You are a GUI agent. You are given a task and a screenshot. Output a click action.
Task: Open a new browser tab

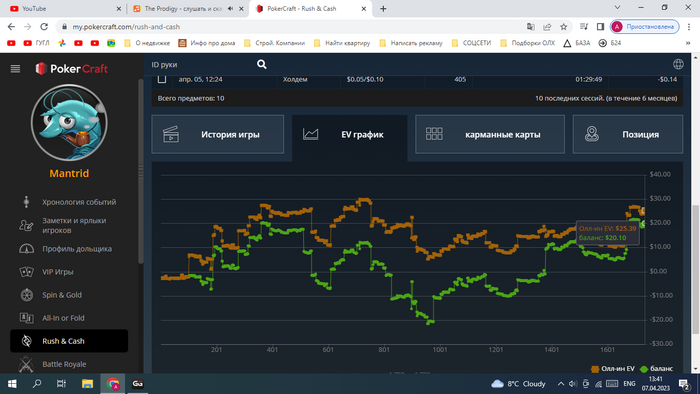click(x=383, y=8)
